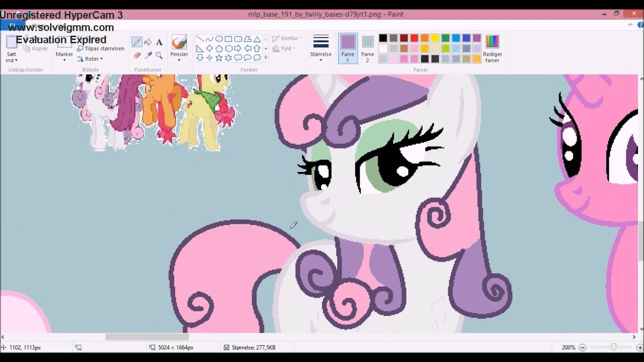The width and height of the screenshot is (644, 362).
Task: Click the zoom level slider handle
Action: pos(613,347)
